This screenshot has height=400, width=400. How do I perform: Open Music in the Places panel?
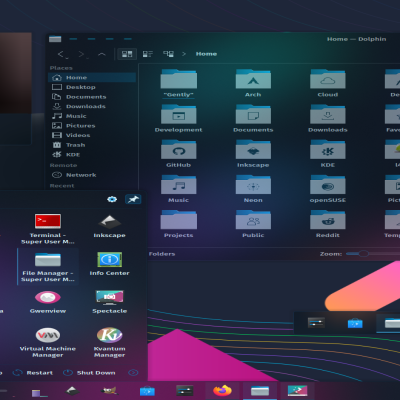pos(92,116)
